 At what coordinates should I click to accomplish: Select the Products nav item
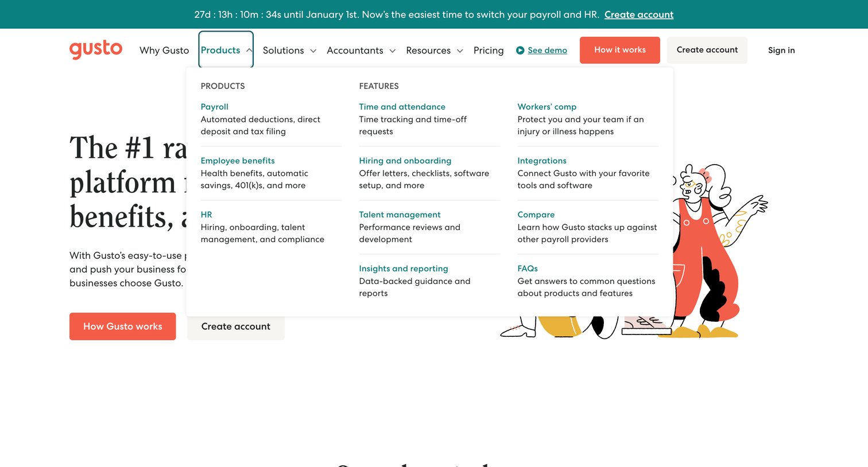click(x=220, y=50)
